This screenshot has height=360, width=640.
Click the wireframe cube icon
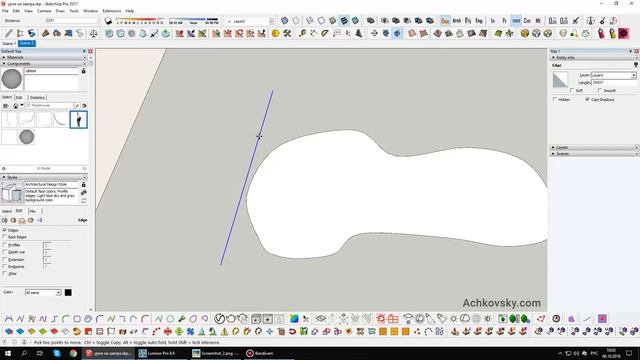[536, 33]
